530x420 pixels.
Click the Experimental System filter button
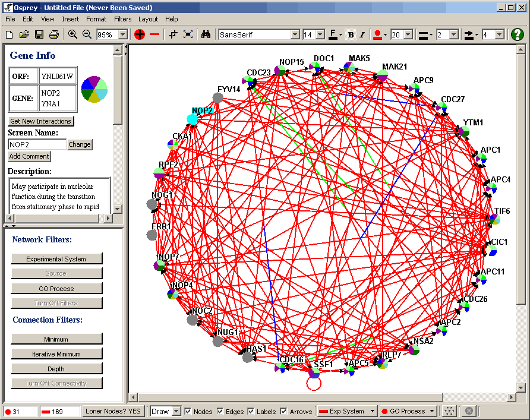[x=56, y=259]
